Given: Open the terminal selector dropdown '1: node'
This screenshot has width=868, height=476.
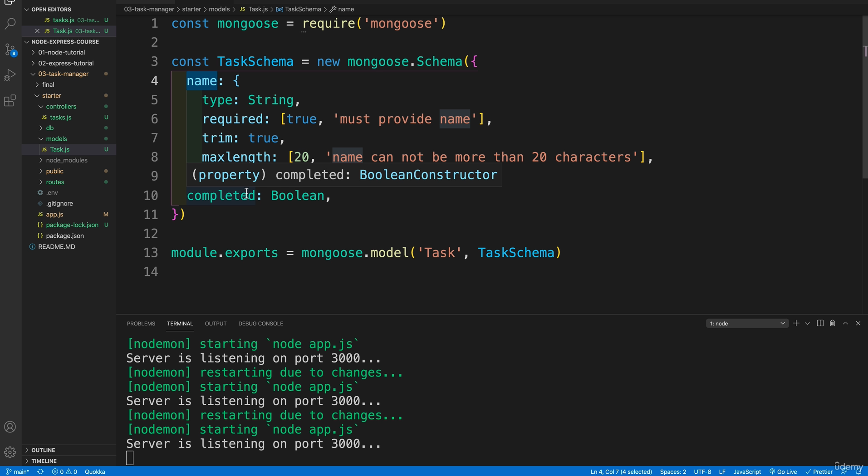Looking at the screenshot, I should 746,324.
